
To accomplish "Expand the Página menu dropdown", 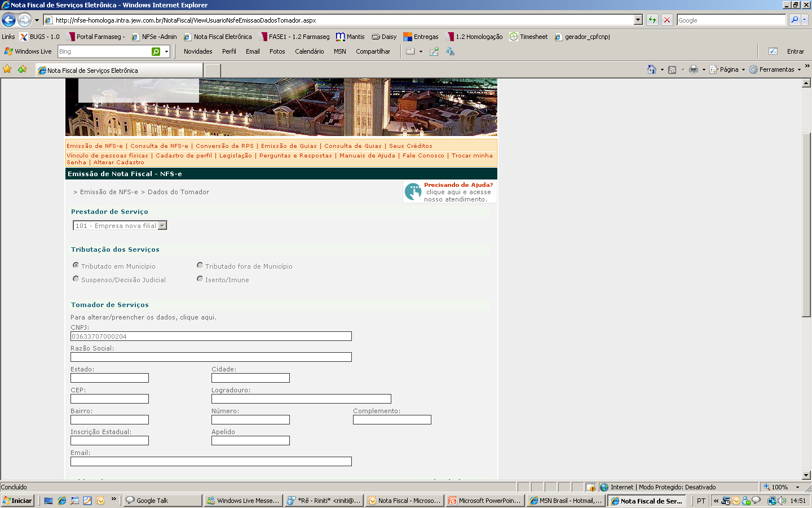I will coord(743,69).
